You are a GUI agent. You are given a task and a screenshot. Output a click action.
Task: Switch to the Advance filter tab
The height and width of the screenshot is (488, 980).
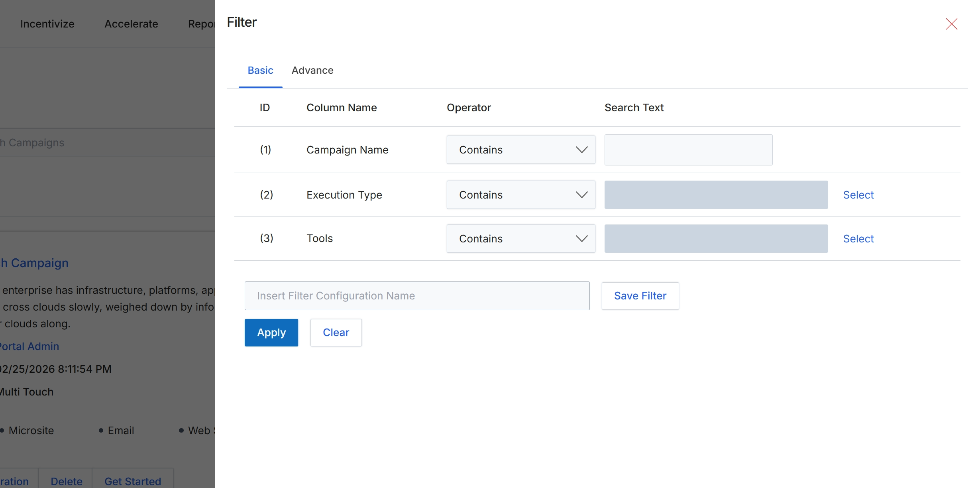pos(312,70)
